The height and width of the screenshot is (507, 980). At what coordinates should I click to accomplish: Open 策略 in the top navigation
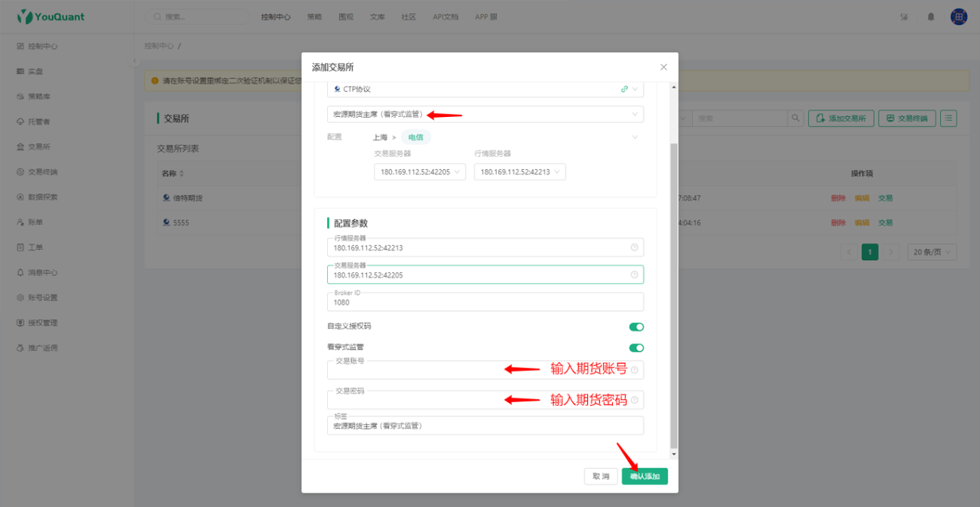[x=314, y=17]
